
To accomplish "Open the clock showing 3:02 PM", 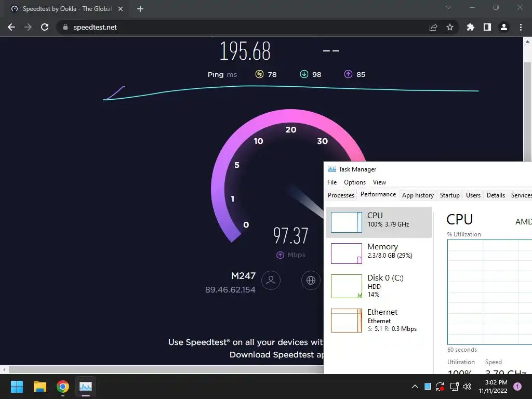I will pos(493,387).
